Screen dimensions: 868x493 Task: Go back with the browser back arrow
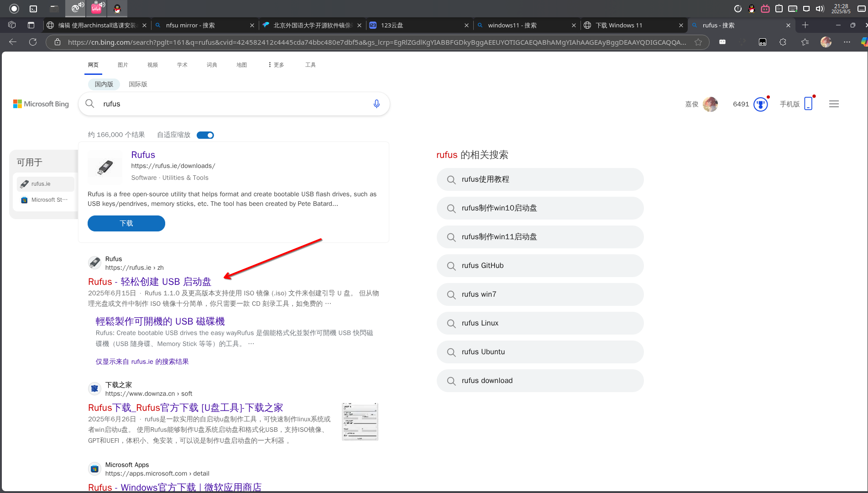point(13,42)
